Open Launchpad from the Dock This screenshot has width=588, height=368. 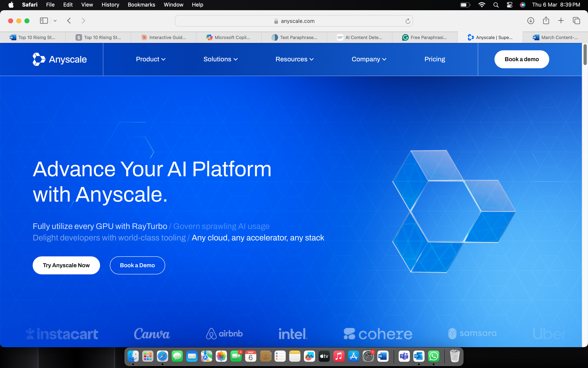148,357
